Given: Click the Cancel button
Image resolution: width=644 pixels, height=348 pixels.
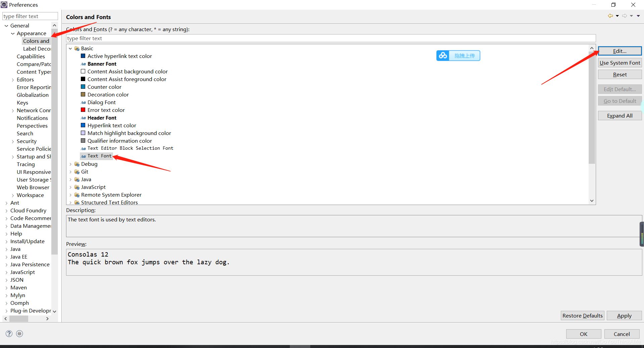Looking at the screenshot, I should tap(622, 334).
